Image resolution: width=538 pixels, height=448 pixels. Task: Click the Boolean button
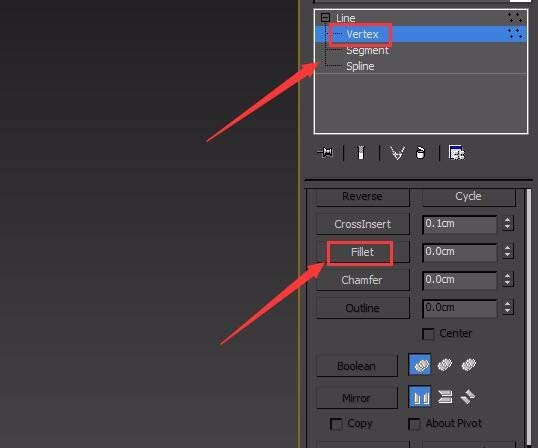(x=356, y=366)
